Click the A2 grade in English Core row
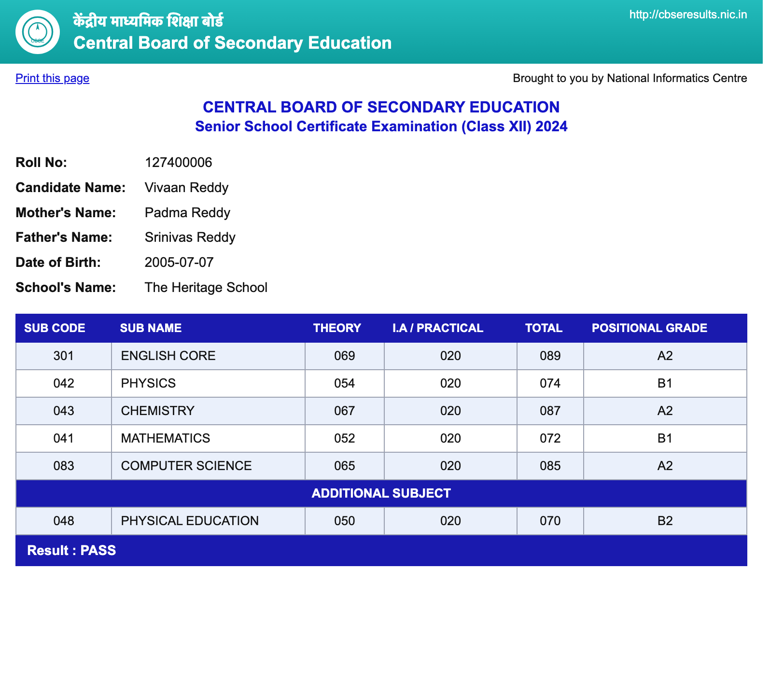Image resolution: width=784 pixels, height=695 pixels. tap(665, 356)
